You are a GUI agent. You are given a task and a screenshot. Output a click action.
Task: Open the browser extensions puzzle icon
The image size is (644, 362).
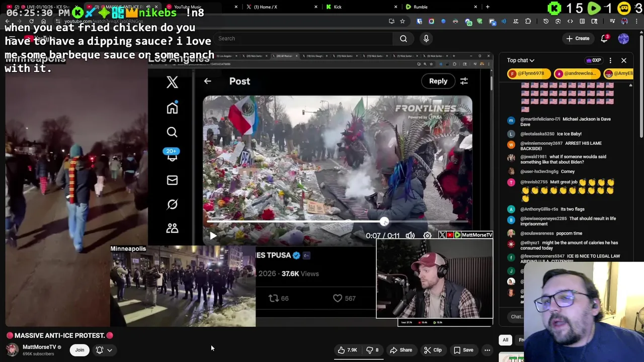pos(528,21)
